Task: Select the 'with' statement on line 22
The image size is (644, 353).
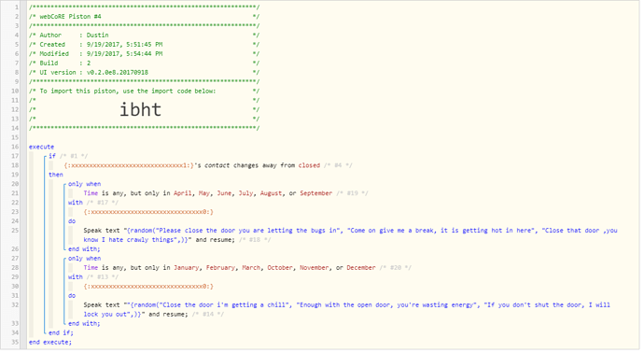Action: [x=76, y=203]
